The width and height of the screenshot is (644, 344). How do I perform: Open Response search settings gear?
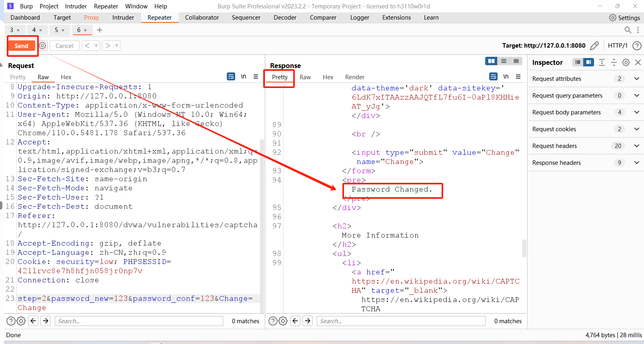click(x=283, y=321)
